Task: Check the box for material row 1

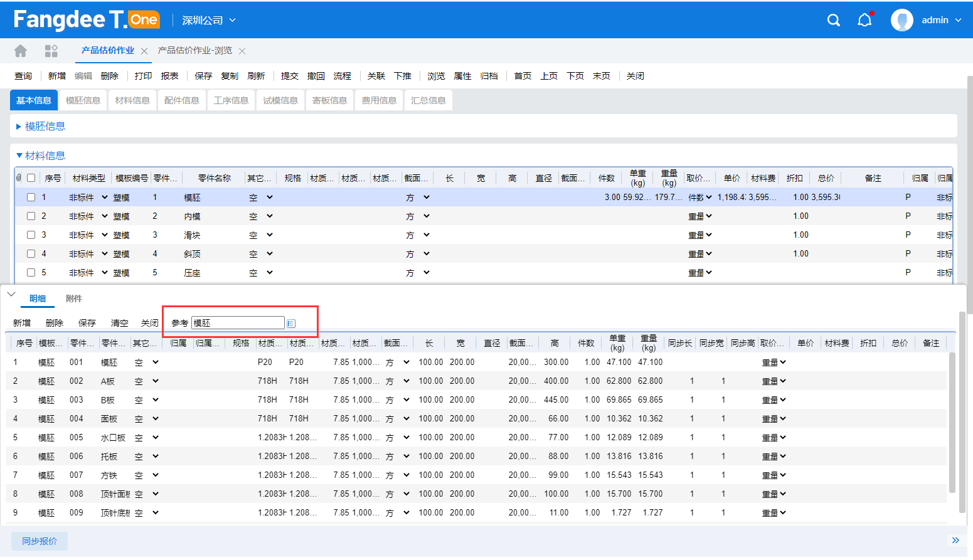Action: click(31, 198)
